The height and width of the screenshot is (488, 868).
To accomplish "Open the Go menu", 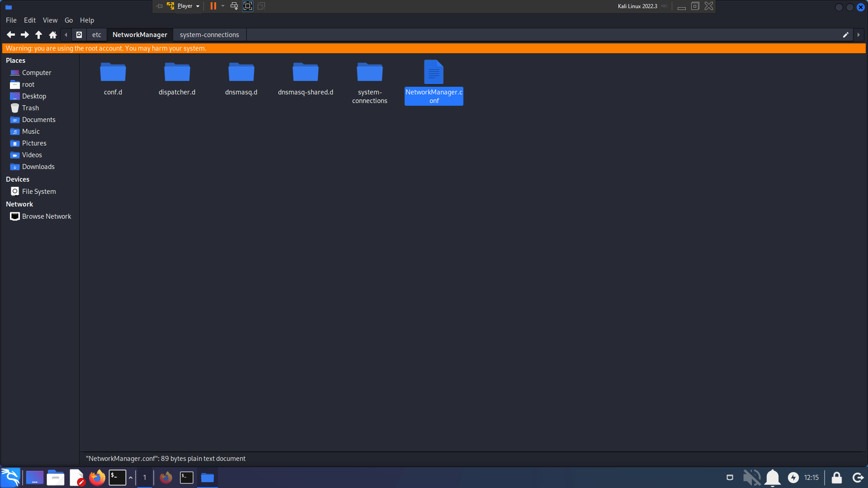I will pos(69,20).
